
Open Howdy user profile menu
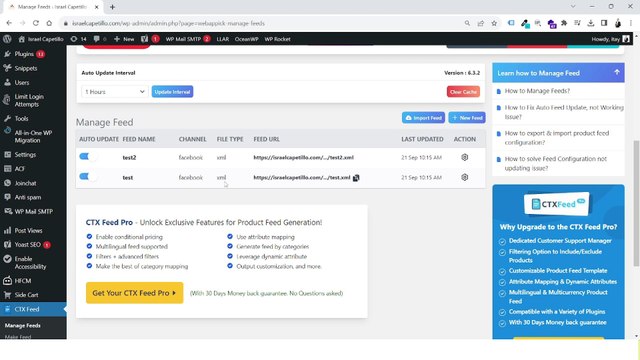[610, 39]
